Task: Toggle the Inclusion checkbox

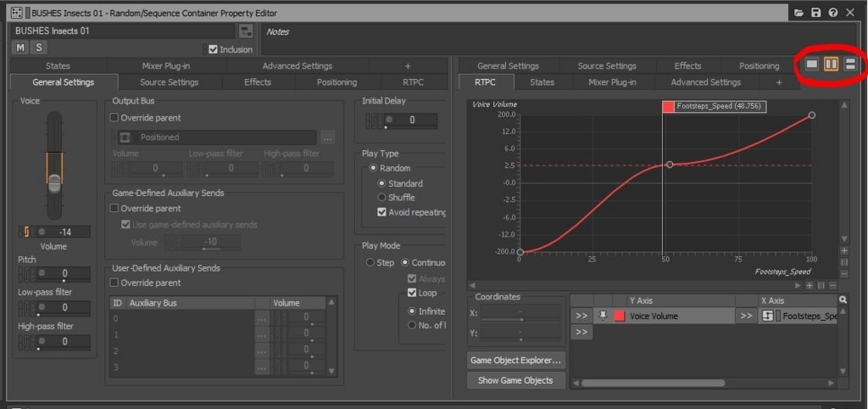Action: (213, 49)
